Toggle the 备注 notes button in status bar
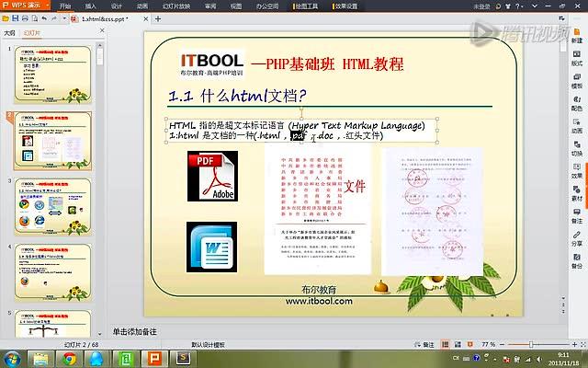 424,344
